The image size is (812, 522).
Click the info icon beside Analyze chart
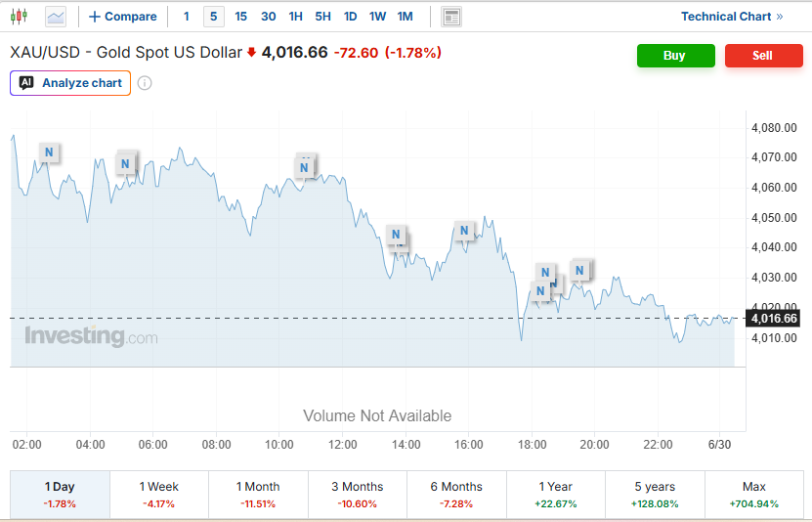tap(145, 83)
